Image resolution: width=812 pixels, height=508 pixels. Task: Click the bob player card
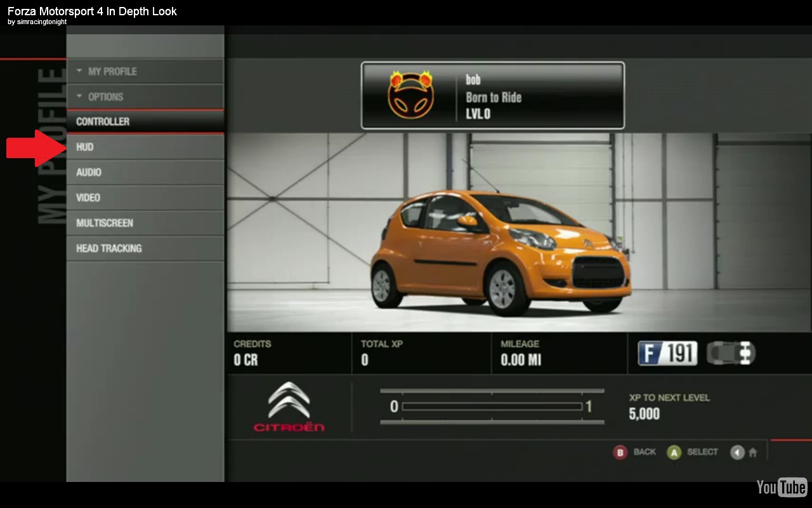493,95
